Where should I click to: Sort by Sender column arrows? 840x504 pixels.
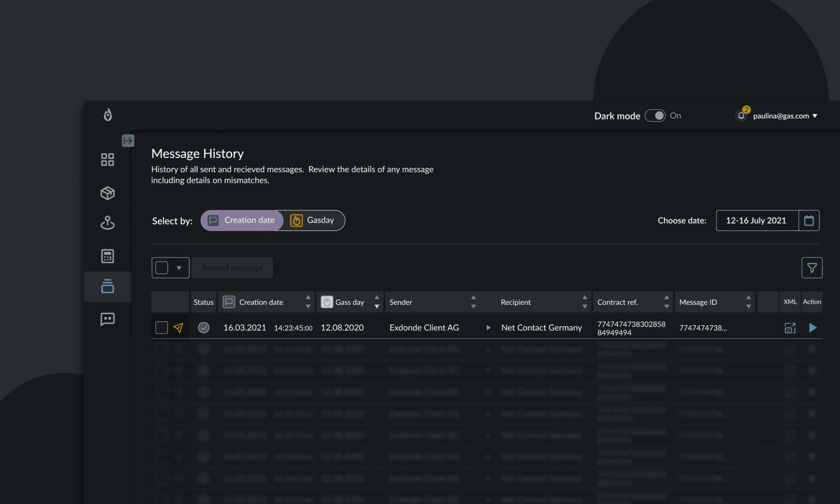(x=473, y=302)
